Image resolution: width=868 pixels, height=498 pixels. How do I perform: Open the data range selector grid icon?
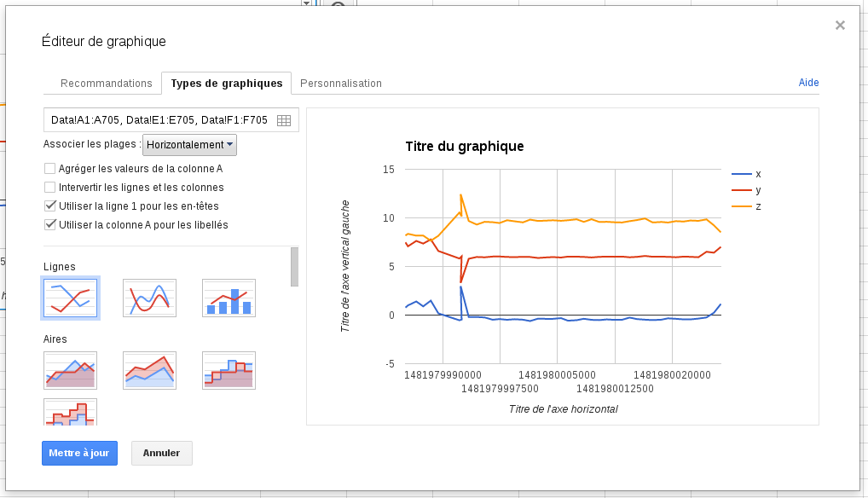(283, 120)
